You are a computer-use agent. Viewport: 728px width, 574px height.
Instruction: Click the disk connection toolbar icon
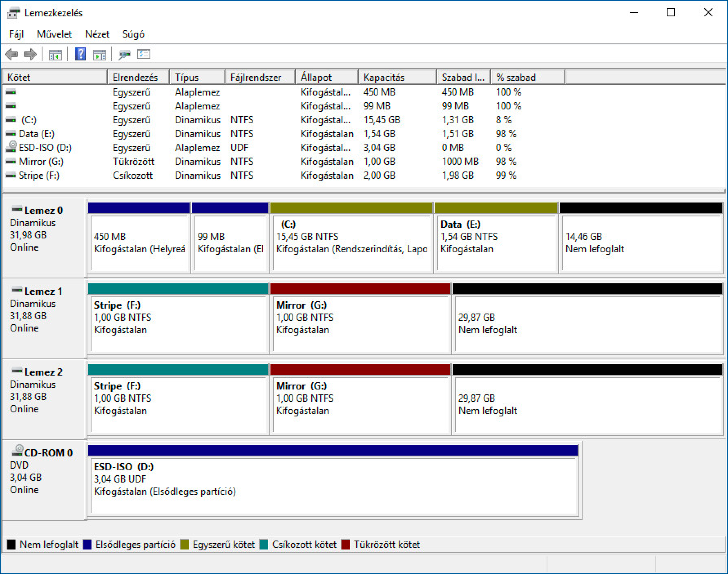click(x=124, y=54)
